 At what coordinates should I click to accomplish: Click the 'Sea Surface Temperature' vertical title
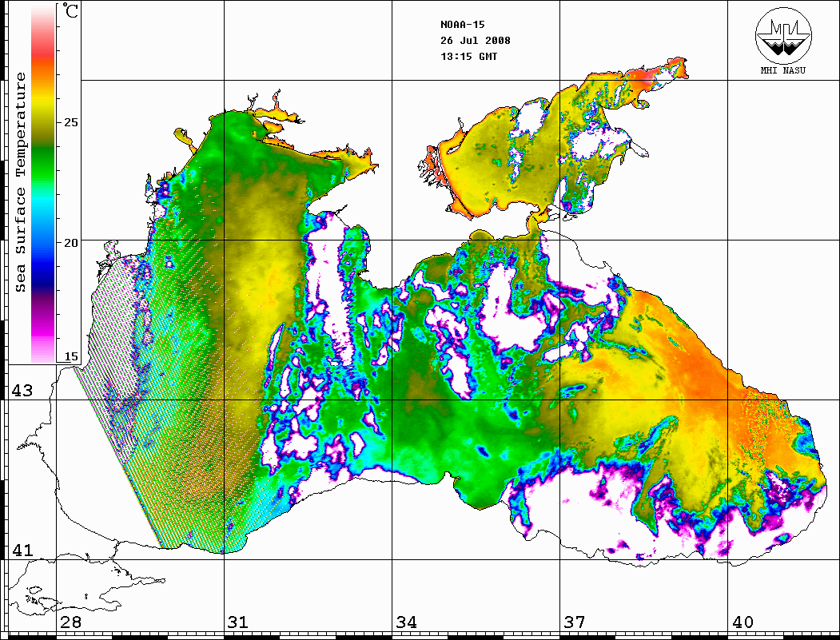20,182
